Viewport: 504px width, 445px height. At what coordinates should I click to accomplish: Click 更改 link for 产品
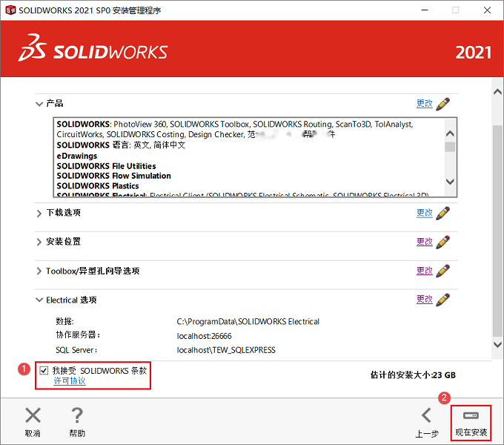click(424, 104)
